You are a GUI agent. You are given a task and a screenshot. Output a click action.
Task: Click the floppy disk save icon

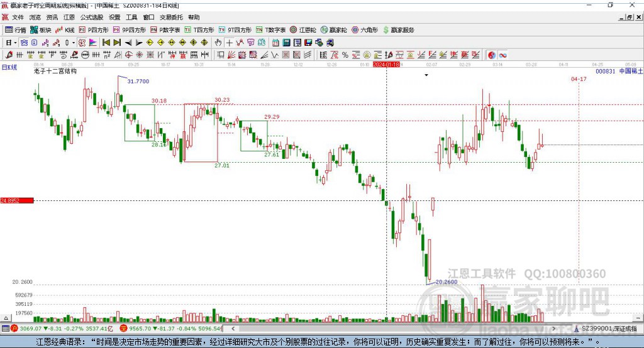308,43
